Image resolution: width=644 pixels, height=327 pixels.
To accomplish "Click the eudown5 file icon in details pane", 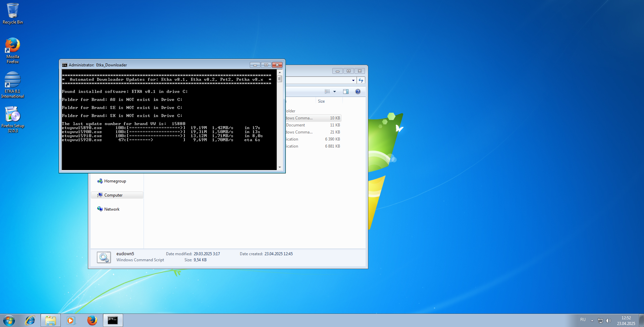I will pyautogui.click(x=104, y=257).
